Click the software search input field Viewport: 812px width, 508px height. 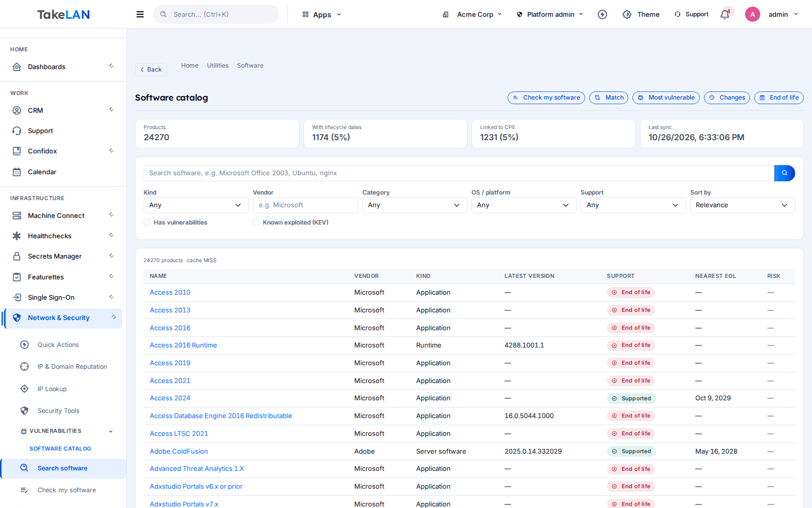pos(459,173)
